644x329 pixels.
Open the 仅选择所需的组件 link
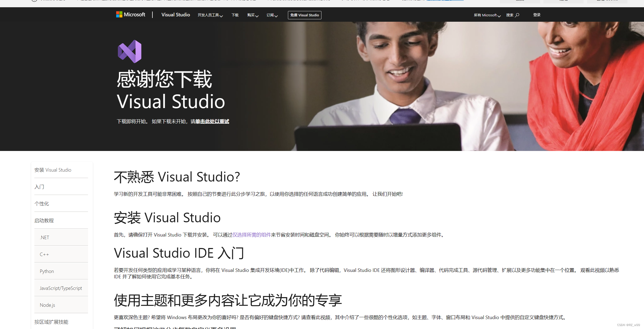click(252, 235)
